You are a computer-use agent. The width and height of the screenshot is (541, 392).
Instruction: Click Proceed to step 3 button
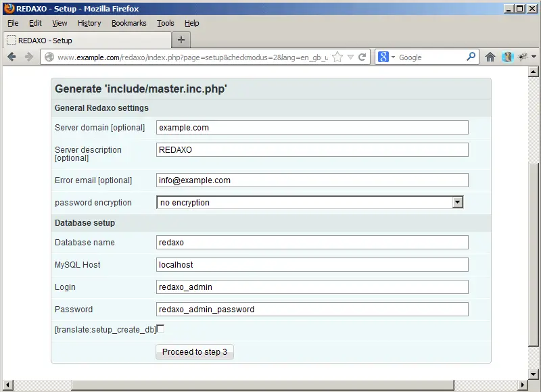(x=195, y=351)
